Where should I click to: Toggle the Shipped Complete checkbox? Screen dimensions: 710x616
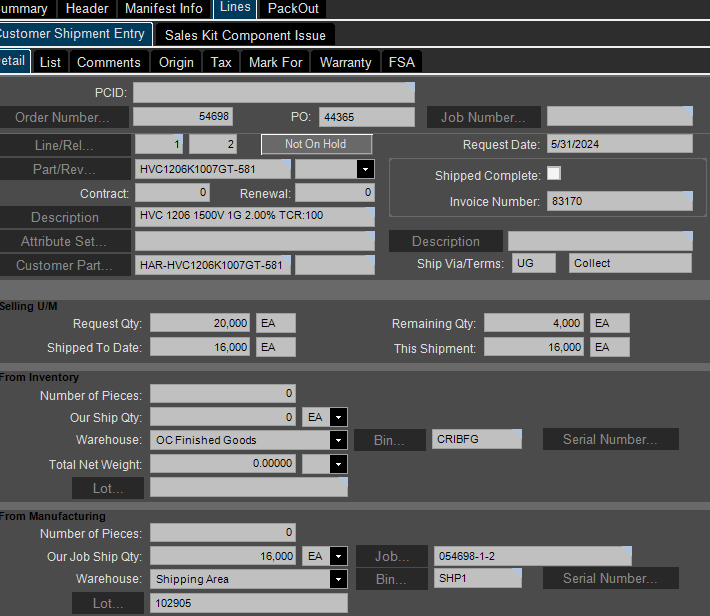coord(553,173)
